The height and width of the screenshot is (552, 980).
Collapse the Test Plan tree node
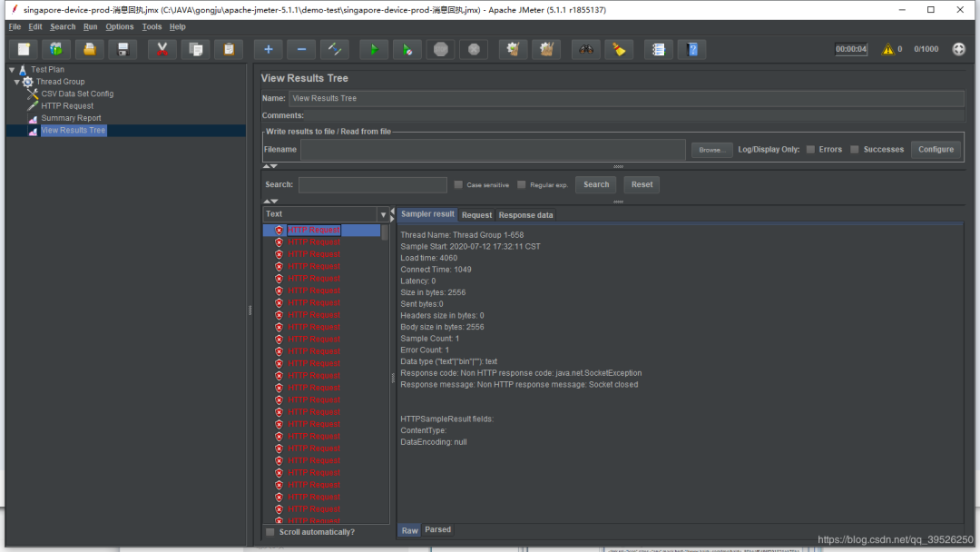tap(12, 70)
